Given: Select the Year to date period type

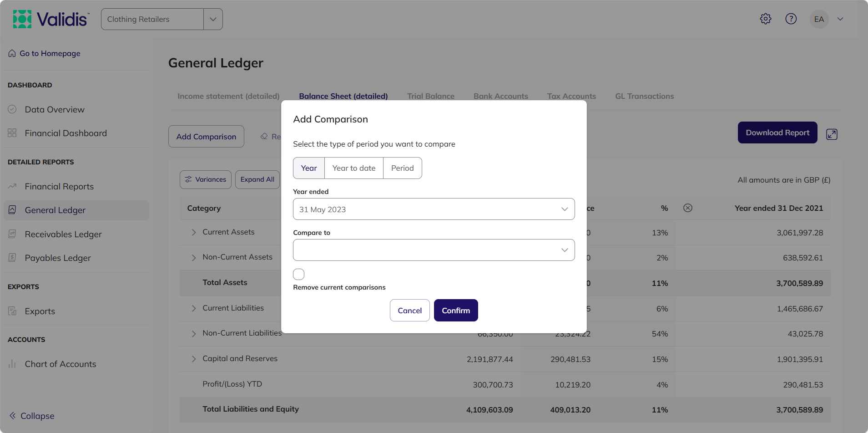Looking at the screenshot, I should (x=354, y=168).
